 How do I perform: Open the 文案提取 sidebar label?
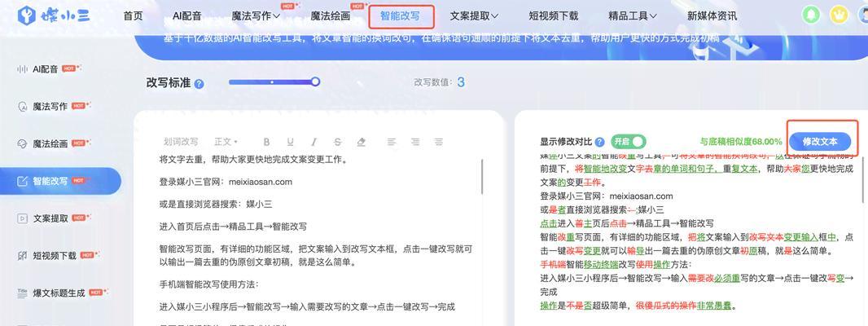pos(50,218)
